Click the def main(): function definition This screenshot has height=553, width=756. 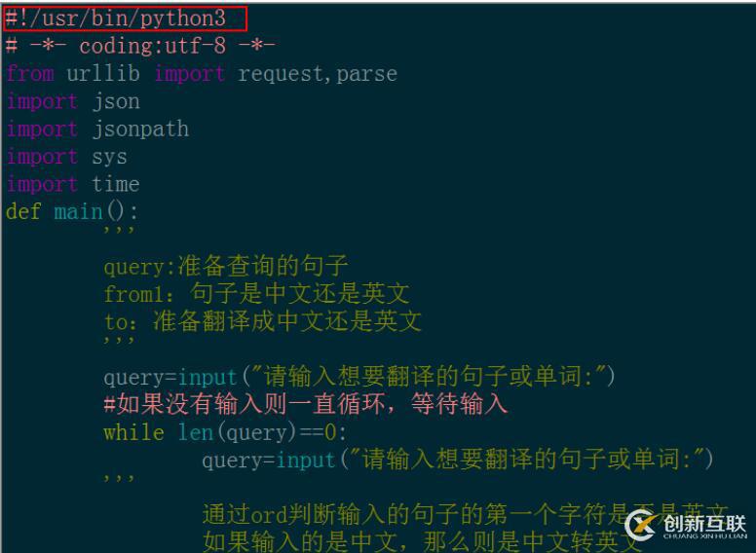(x=73, y=211)
